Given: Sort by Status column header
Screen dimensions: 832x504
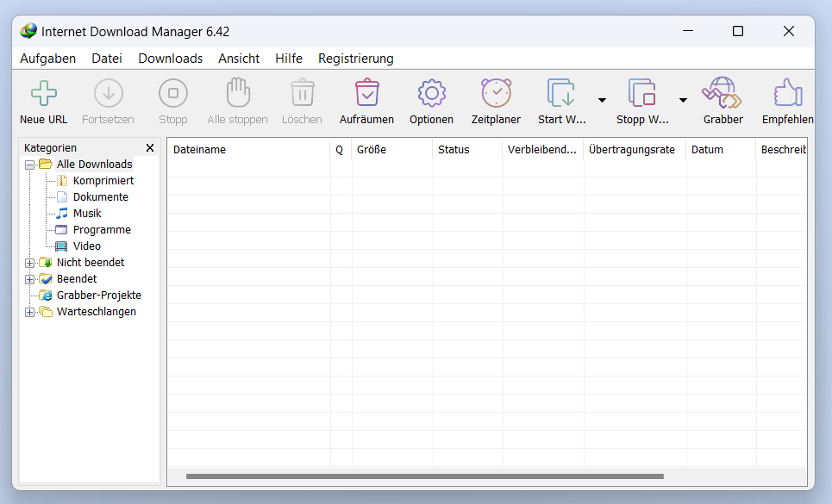Looking at the screenshot, I should [467, 149].
